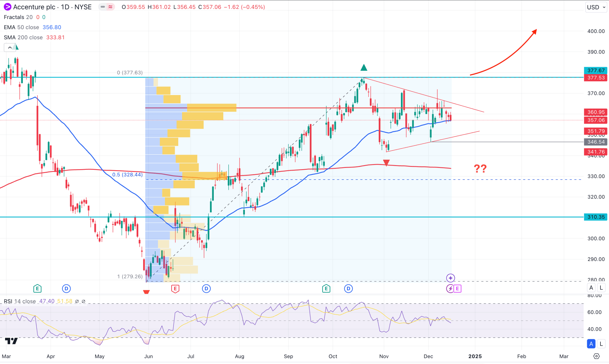
Task: Click the red 360.95 price label
Action: [x=596, y=112]
